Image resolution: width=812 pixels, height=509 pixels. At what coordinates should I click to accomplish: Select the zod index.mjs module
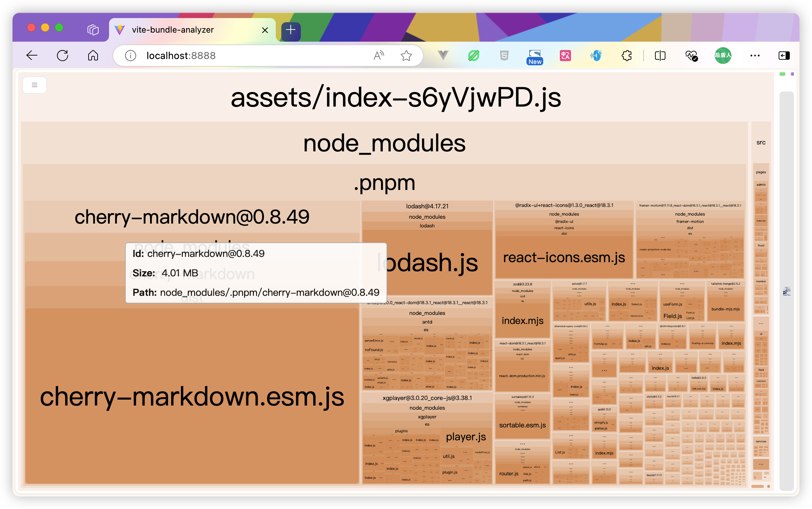pyautogui.click(x=522, y=320)
